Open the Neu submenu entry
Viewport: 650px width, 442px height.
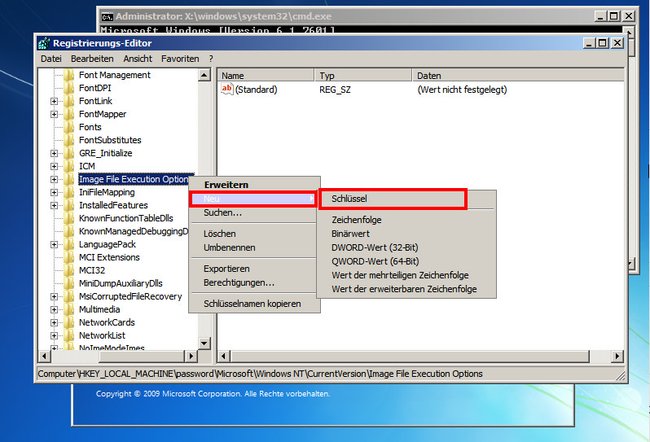pos(254,199)
